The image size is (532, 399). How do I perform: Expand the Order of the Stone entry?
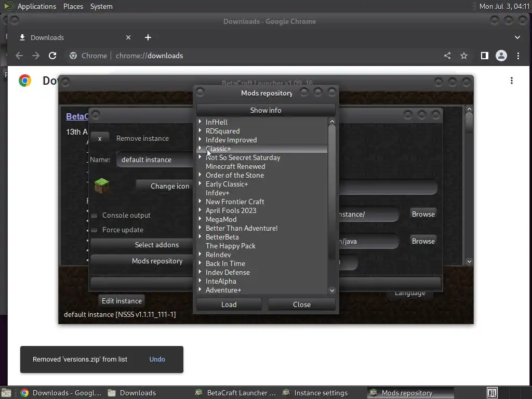point(200,175)
